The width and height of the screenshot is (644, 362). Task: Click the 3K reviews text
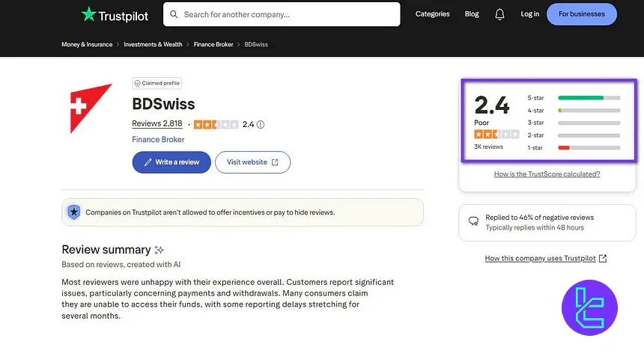point(488,147)
